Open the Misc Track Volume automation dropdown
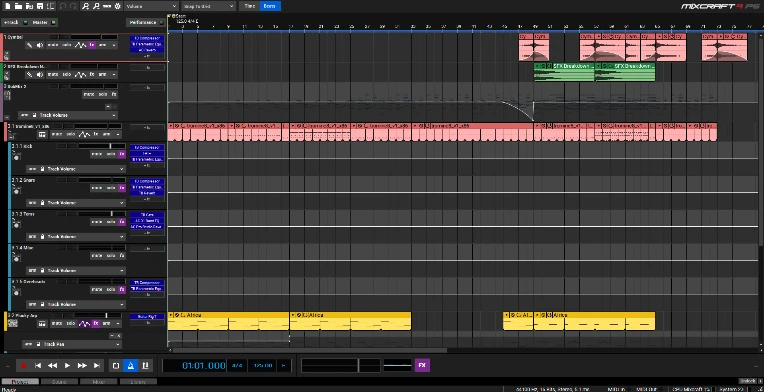 tap(76, 270)
